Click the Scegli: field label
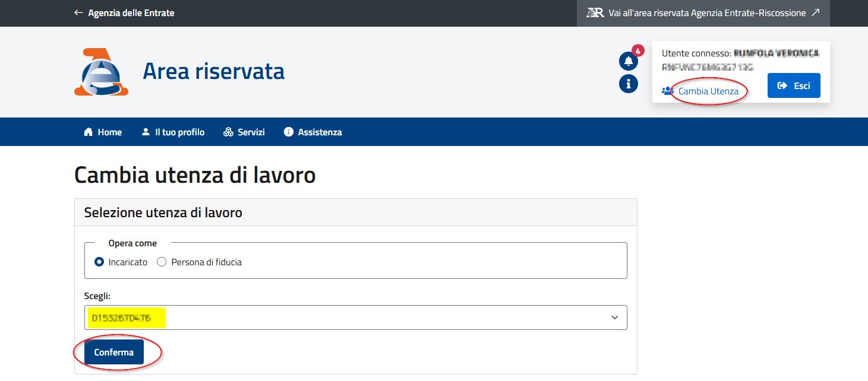Screen dimensions: 868x381 point(97,296)
